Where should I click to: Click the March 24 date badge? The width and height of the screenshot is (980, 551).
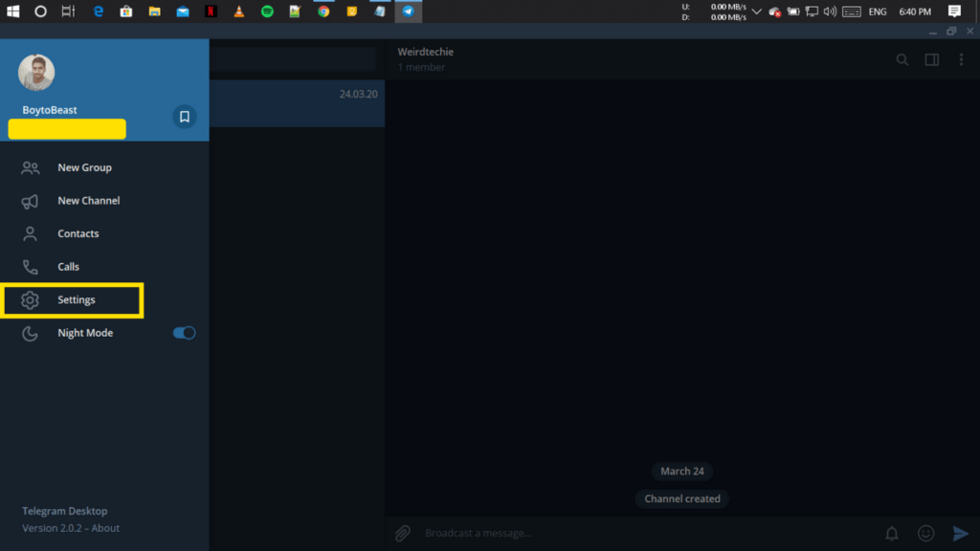[x=681, y=471]
